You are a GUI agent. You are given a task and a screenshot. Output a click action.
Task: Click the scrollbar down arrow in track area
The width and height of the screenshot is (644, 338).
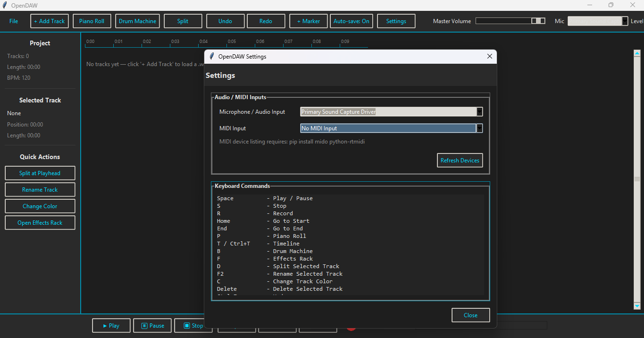(x=637, y=306)
